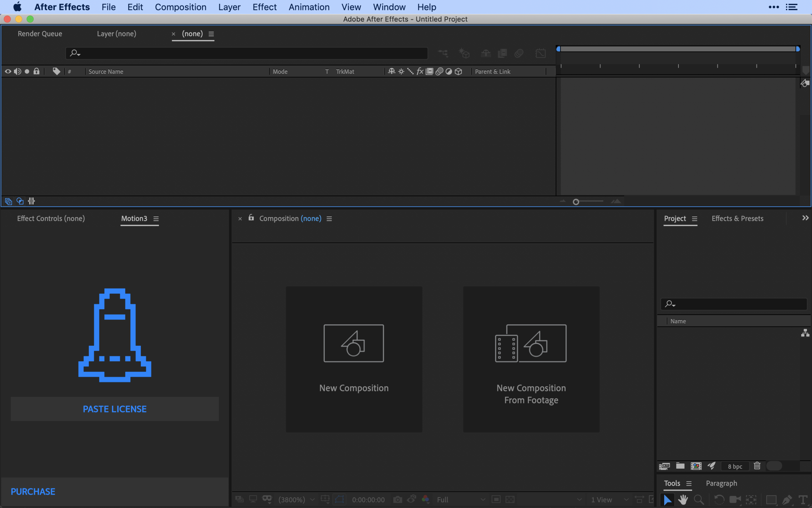The height and width of the screenshot is (508, 812).
Task: Take a snapshot with camera icon
Action: 398,500
